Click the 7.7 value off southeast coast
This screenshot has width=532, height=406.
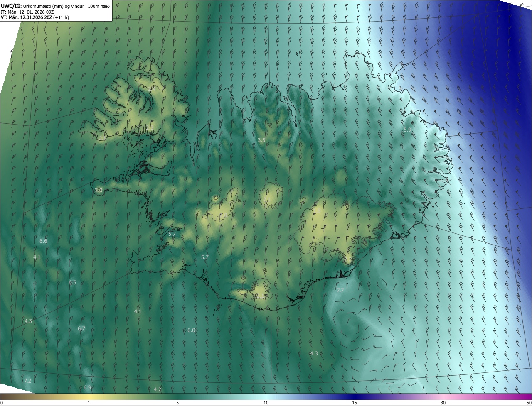(340, 290)
